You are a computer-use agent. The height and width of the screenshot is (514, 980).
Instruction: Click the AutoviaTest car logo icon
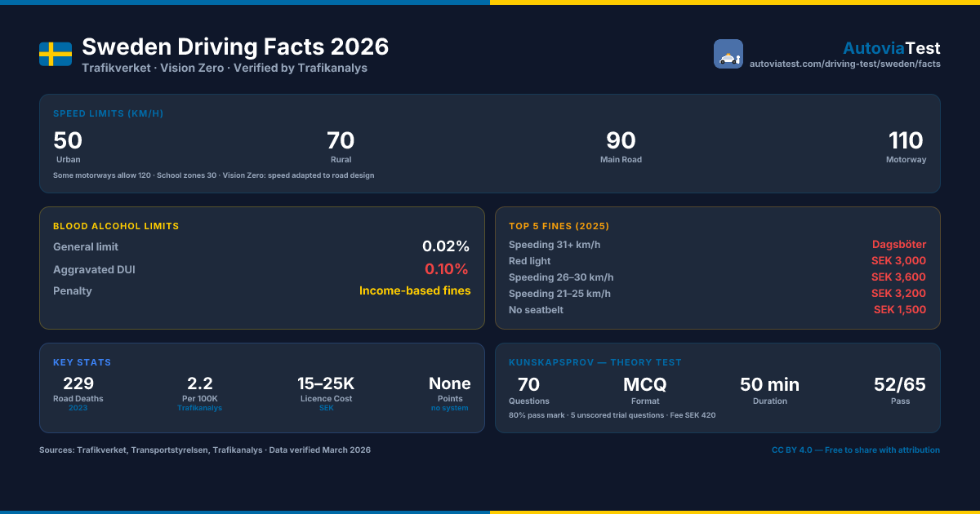point(728,54)
